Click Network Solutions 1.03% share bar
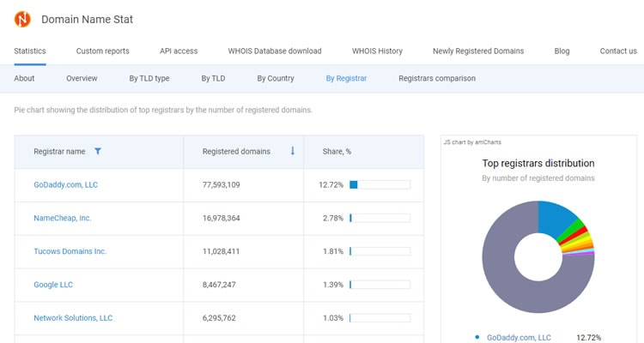The image size is (644, 343). tap(380, 317)
